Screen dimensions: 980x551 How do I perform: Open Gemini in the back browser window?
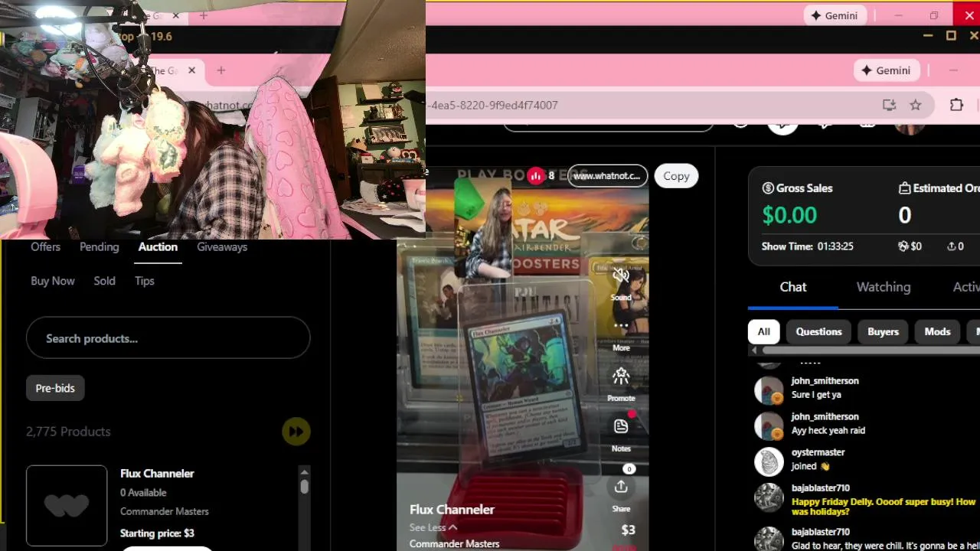tap(835, 15)
